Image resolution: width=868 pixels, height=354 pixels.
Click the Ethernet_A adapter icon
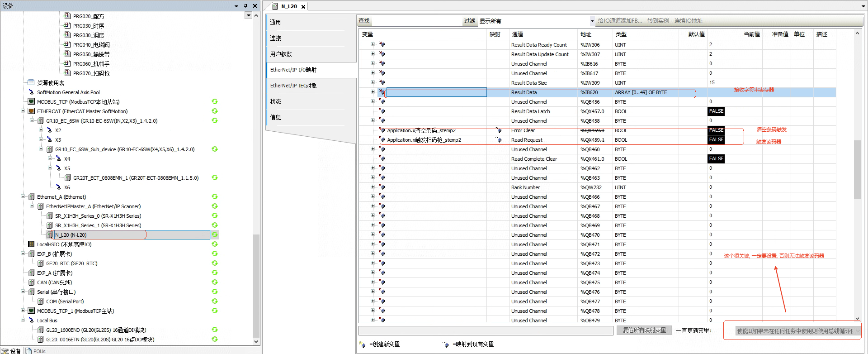[x=31, y=196]
